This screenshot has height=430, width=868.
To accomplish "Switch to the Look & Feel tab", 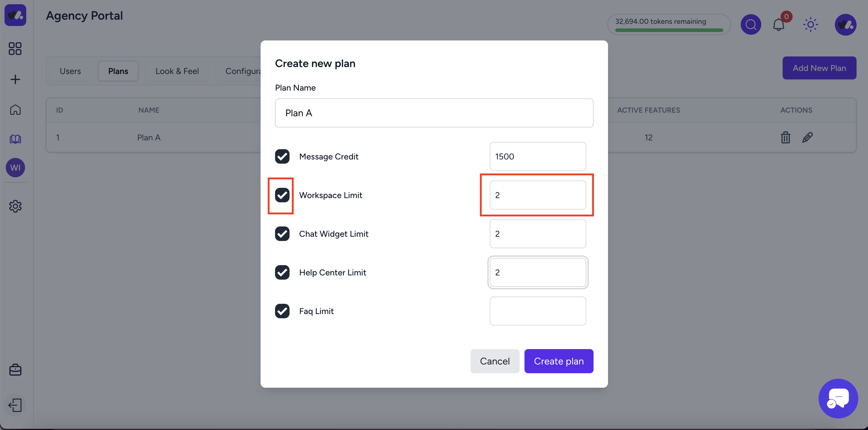I will 177,71.
